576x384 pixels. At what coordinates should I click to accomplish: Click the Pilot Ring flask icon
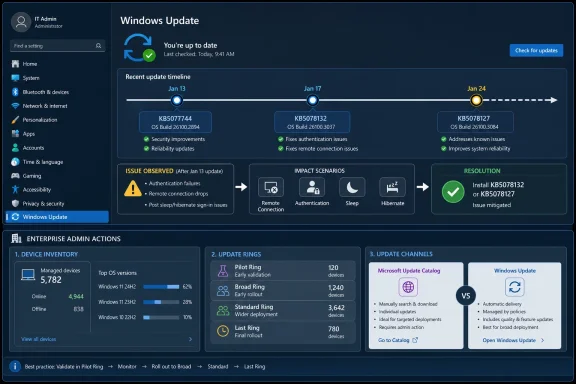click(223, 271)
